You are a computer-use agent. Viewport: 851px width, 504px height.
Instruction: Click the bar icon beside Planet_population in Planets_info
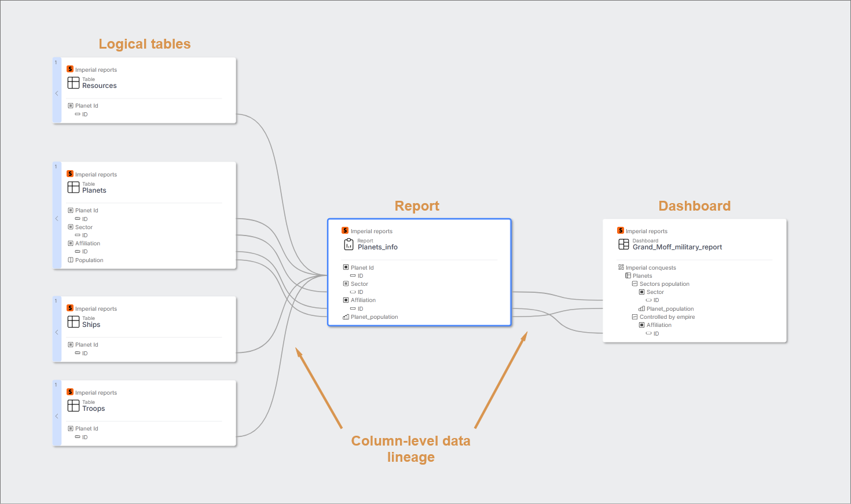(346, 317)
